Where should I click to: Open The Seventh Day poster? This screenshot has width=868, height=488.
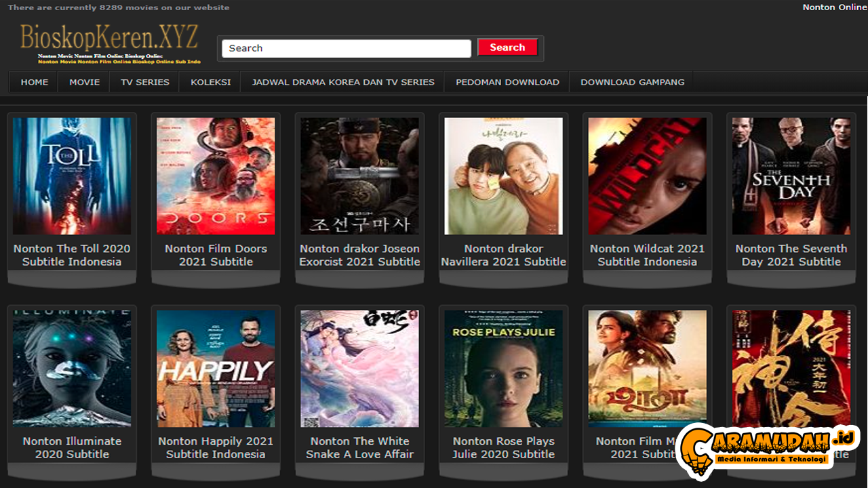pos(791,176)
